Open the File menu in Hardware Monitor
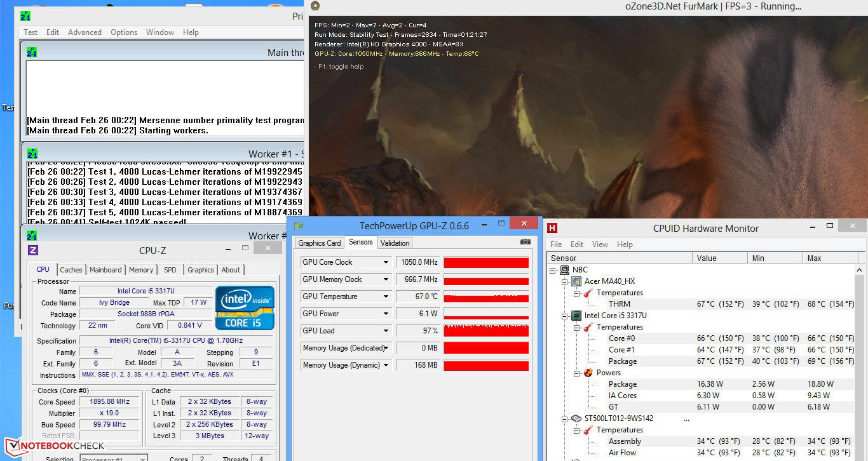 click(556, 244)
